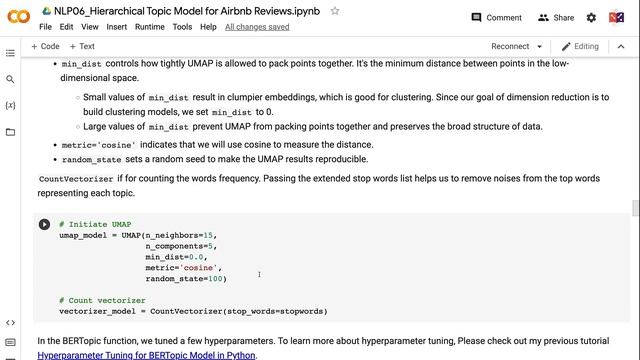Click the CountVectorizer(stop_words=stopwords) code line

[193, 311]
